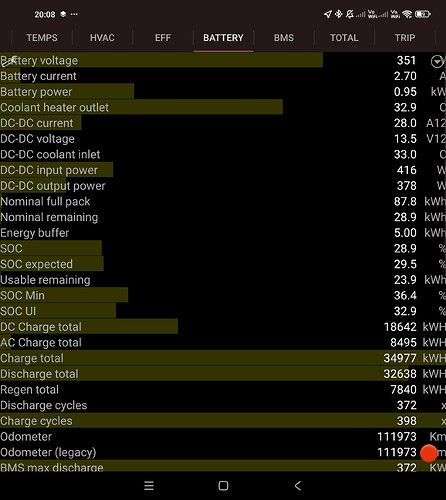The image size is (446, 500).
Task: Switch to the TRIP tab
Action: point(405,38)
